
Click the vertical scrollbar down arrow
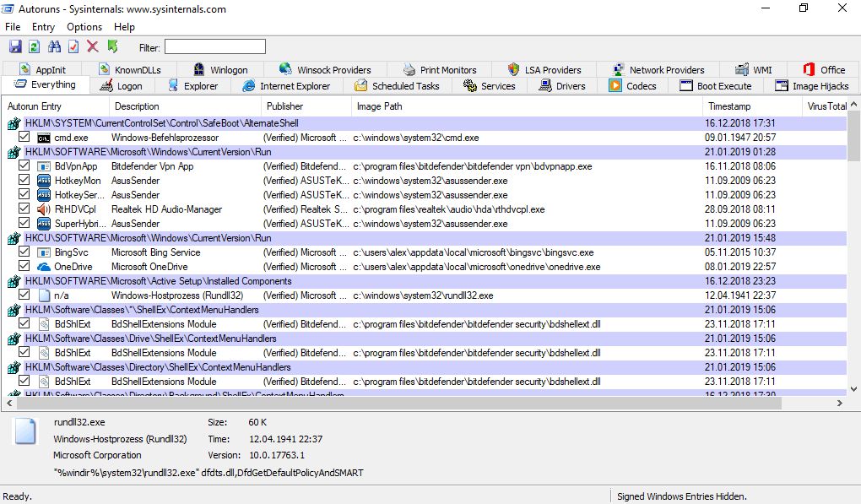click(854, 388)
